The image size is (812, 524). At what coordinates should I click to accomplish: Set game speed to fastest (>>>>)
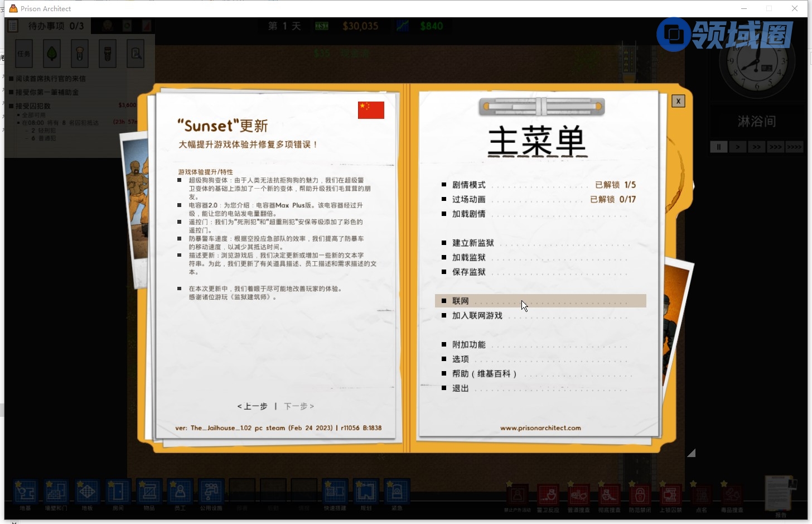(x=794, y=147)
